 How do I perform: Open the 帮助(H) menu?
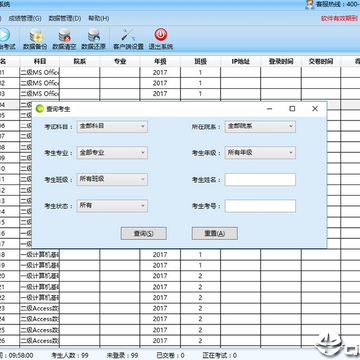[99, 18]
